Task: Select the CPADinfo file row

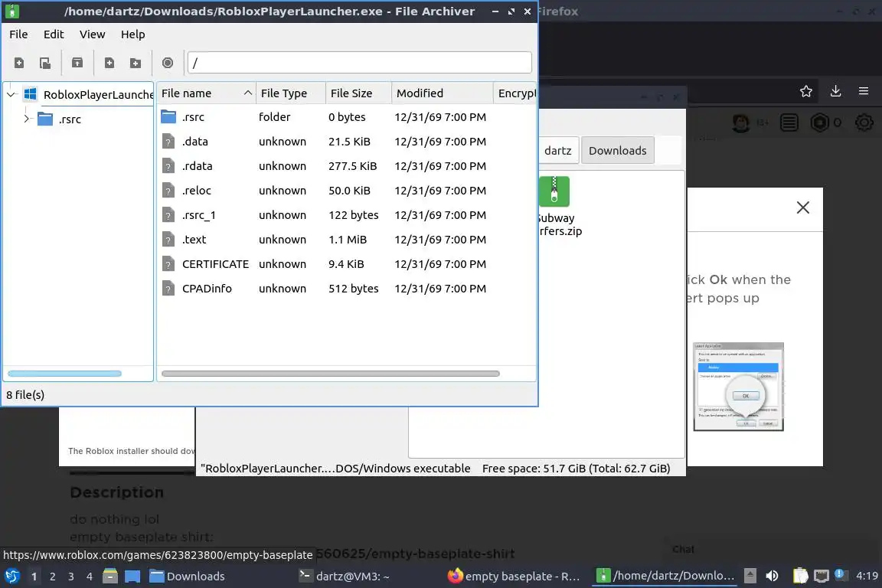Action: click(x=346, y=289)
